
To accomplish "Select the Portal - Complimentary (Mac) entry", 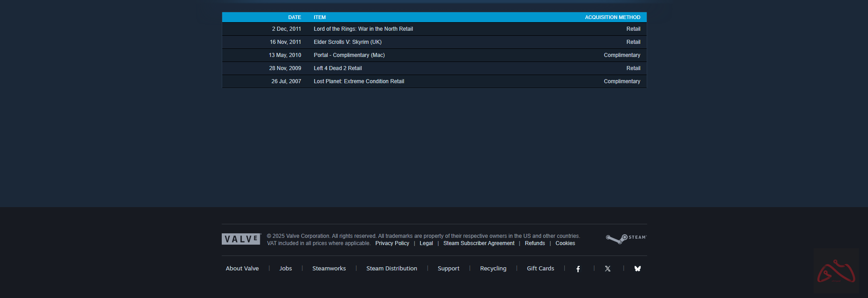I will [x=349, y=55].
